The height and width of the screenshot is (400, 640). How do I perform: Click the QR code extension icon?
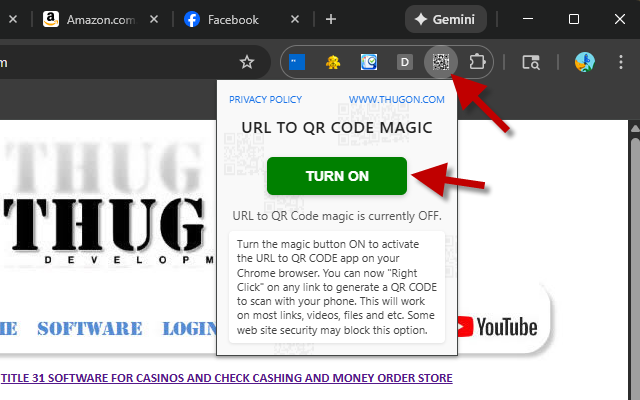[441, 62]
